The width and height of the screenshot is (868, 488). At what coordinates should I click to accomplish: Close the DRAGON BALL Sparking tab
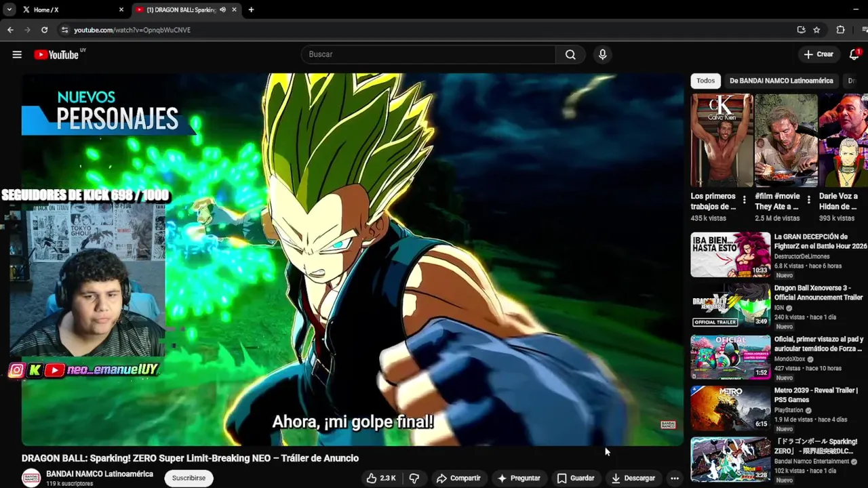[x=234, y=9]
